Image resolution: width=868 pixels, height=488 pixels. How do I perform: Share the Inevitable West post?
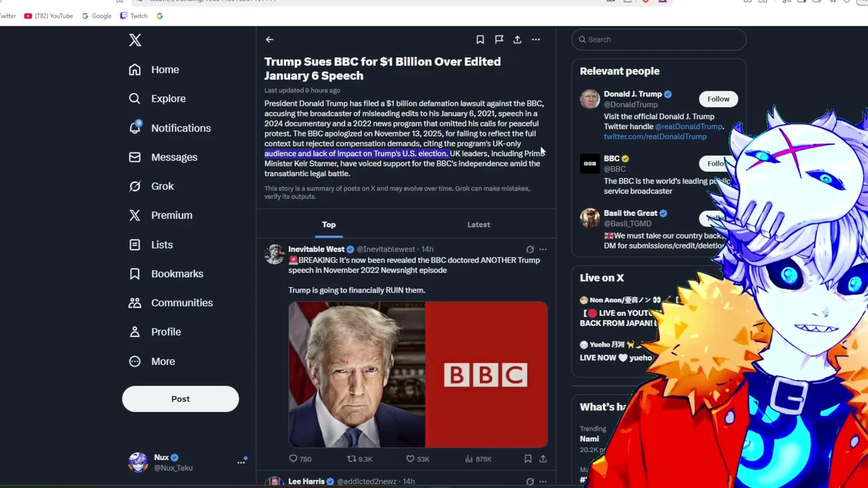coord(542,459)
